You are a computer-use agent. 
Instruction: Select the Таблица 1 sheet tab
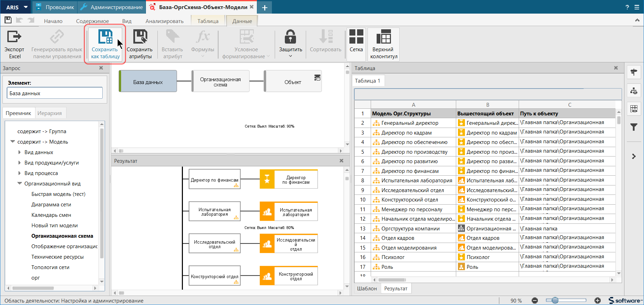coord(368,81)
